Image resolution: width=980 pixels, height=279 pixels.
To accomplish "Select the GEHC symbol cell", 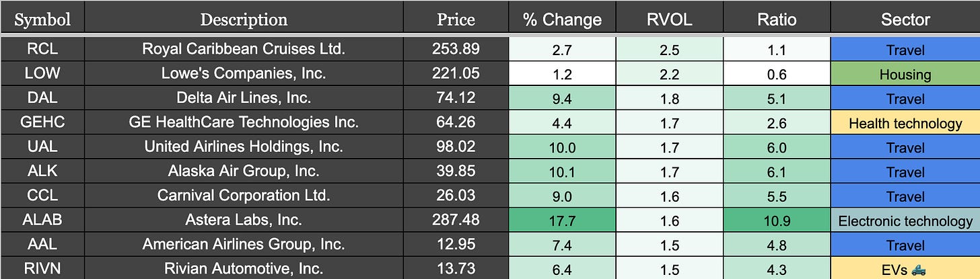I will [42, 122].
